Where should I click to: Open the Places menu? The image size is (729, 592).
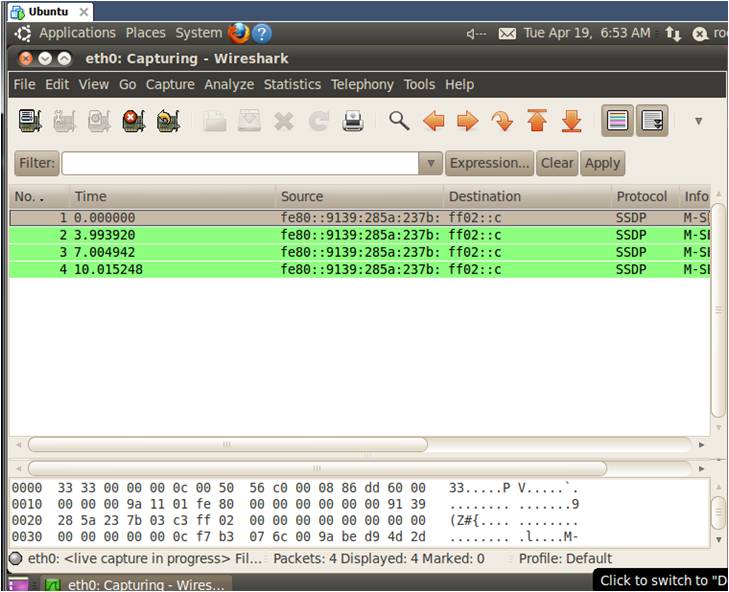[146, 33]
